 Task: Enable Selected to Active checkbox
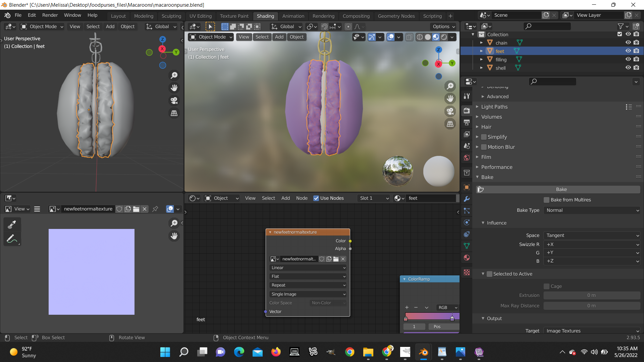[x=489, y=274]
